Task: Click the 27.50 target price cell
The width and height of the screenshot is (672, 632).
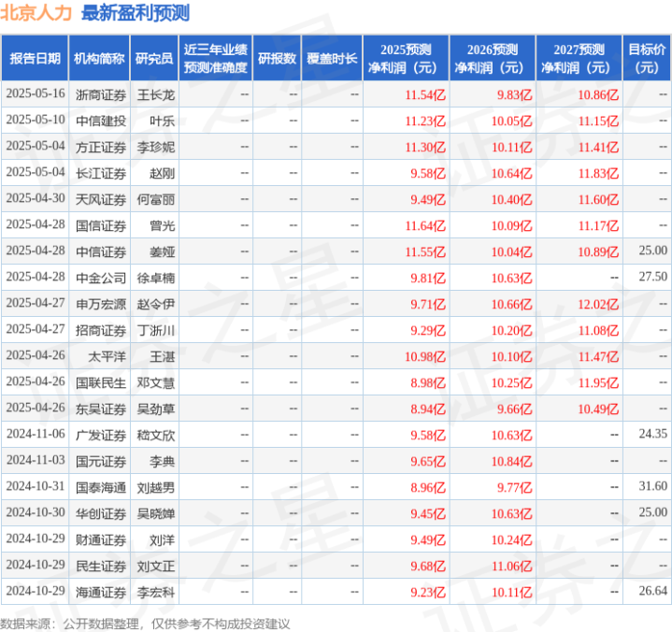Action: tap(652, 277)
